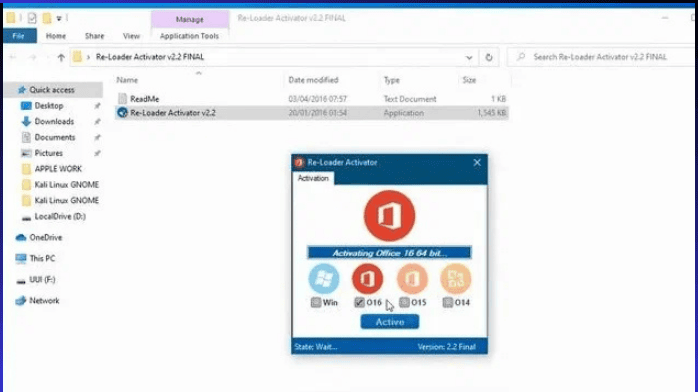The width and height of the screenshot is (698, 392).
Task: Click the Quick access star icon
Action: pos(21,90)
